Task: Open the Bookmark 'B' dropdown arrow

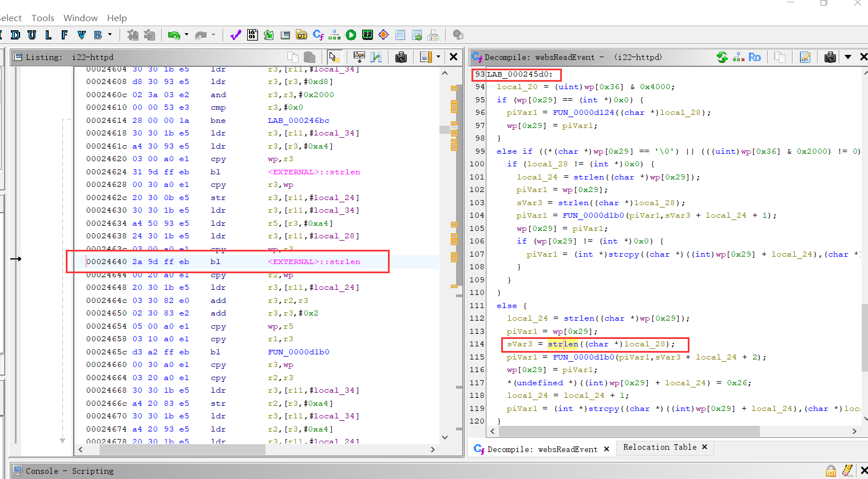Action: (x=109, y=35)
